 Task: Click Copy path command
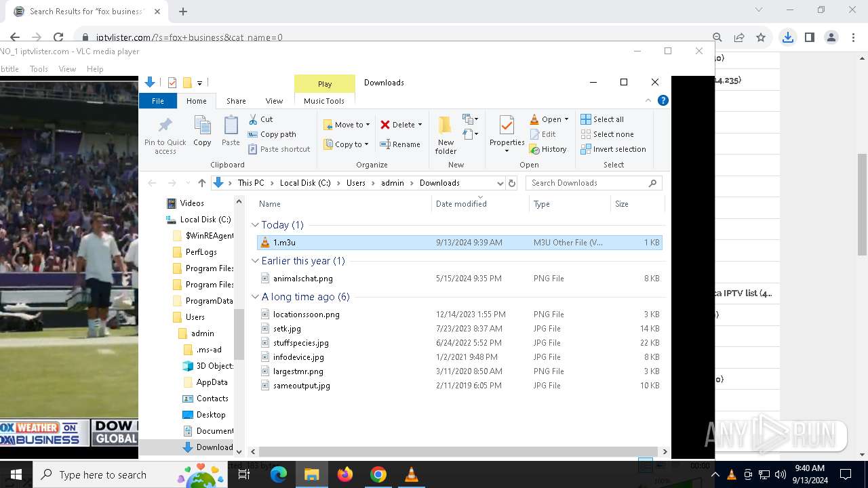pyautogui.click(x=272, y=134)
